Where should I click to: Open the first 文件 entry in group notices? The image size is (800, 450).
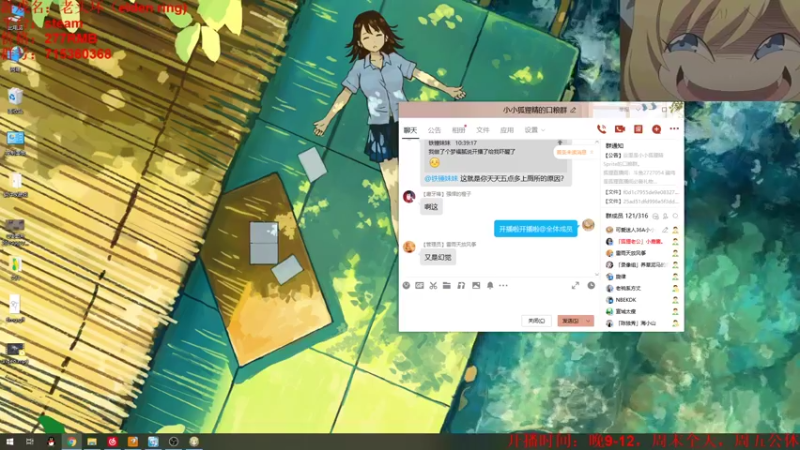tap(641, 192)
